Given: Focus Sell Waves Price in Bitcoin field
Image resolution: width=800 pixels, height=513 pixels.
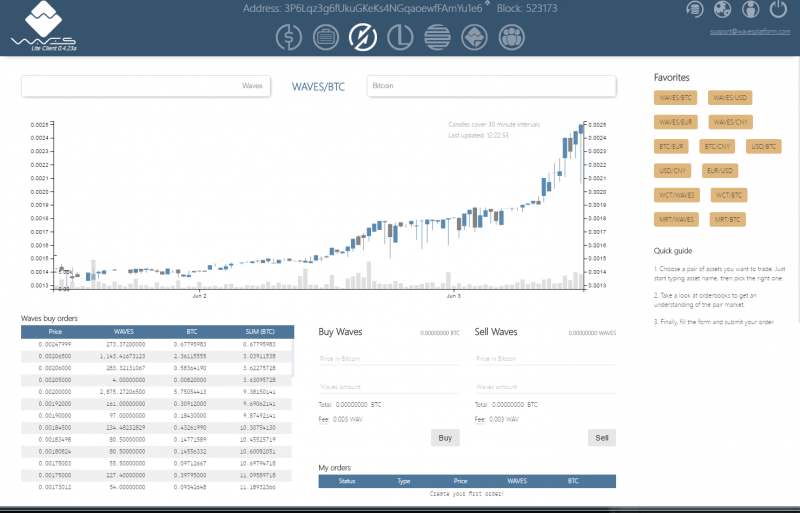Looking at the screenshot, I should click(x=545, y=359).
